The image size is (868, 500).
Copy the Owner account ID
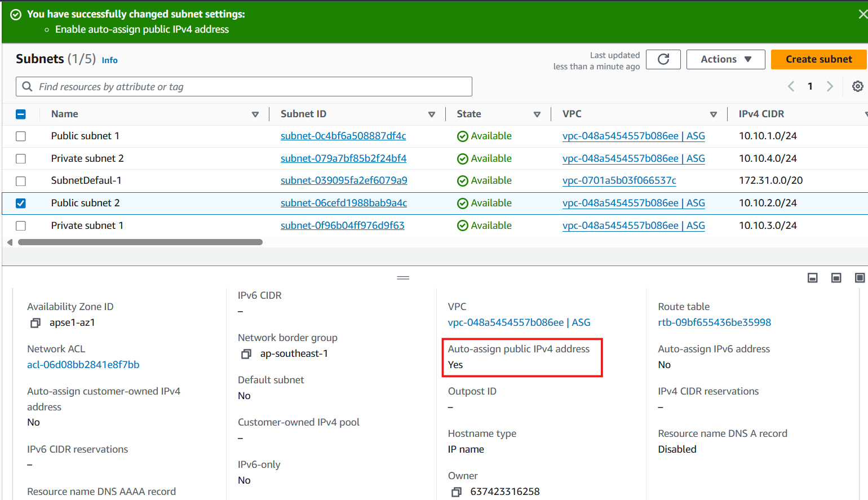point(457,492)
